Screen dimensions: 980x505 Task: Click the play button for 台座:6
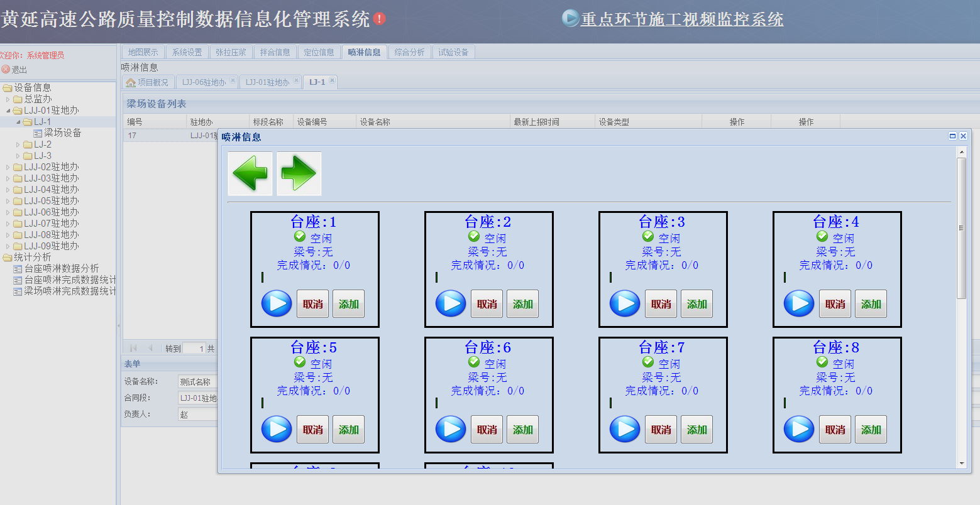point(451,429)
